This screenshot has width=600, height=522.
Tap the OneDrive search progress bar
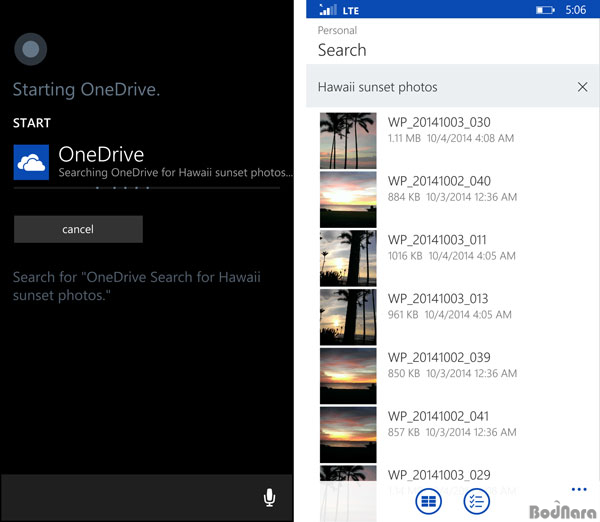[147, 188]
